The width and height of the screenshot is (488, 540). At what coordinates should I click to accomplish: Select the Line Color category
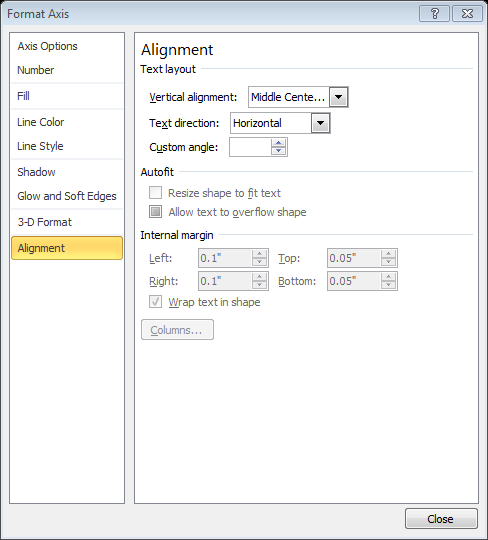[x=41, y=122]
